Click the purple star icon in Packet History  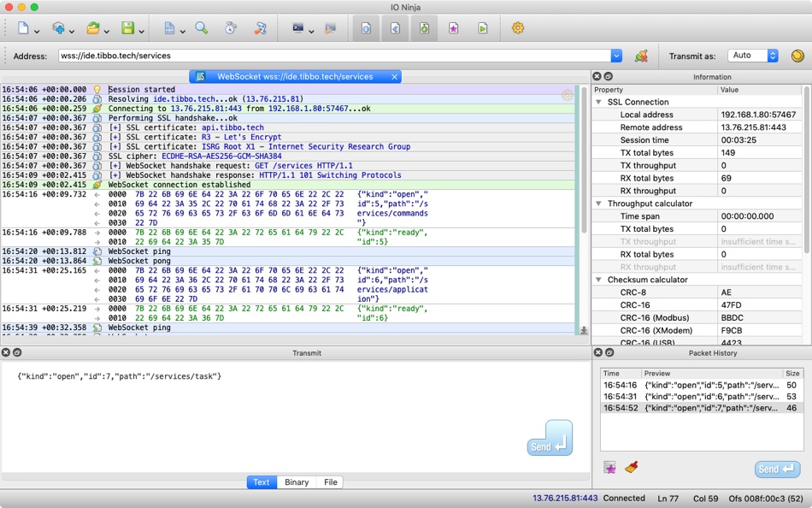[x=610, y=468]
